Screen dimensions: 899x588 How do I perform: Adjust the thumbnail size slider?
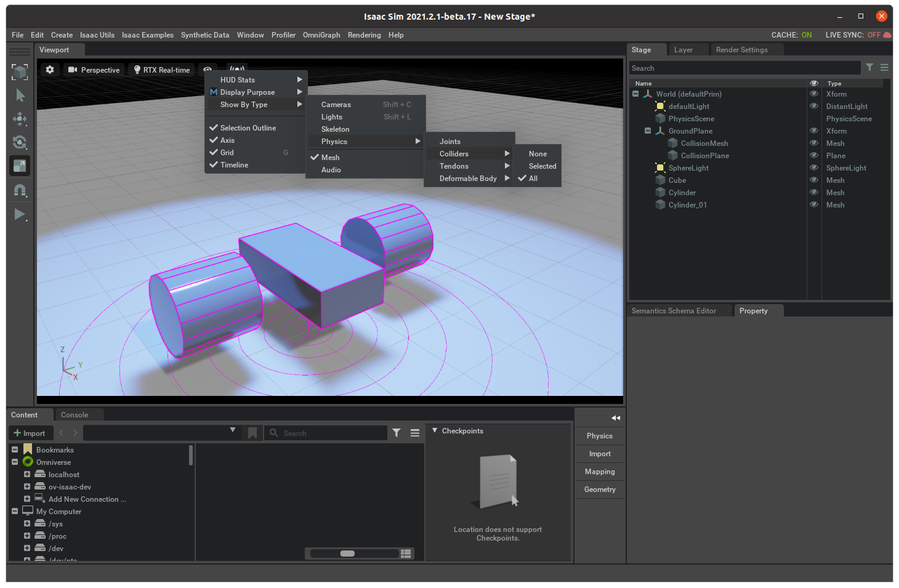click(347, 554)
